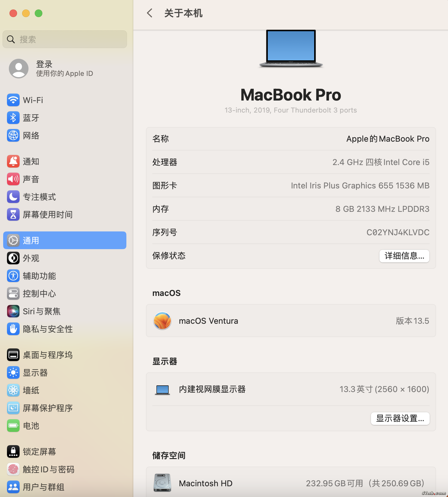Screen dimensions: 448x497
Task: Open Wi-Fi settings label
Action: (x=33, y=100)
